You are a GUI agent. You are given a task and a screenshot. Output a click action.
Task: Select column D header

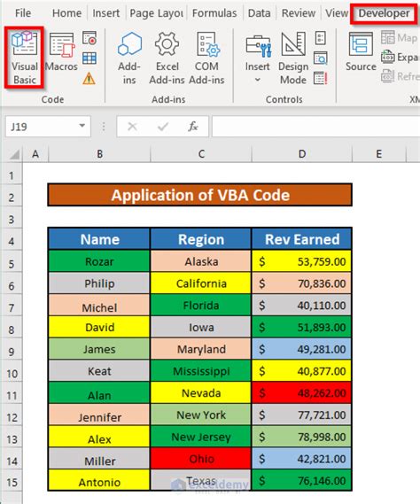(x=301, y=154)
